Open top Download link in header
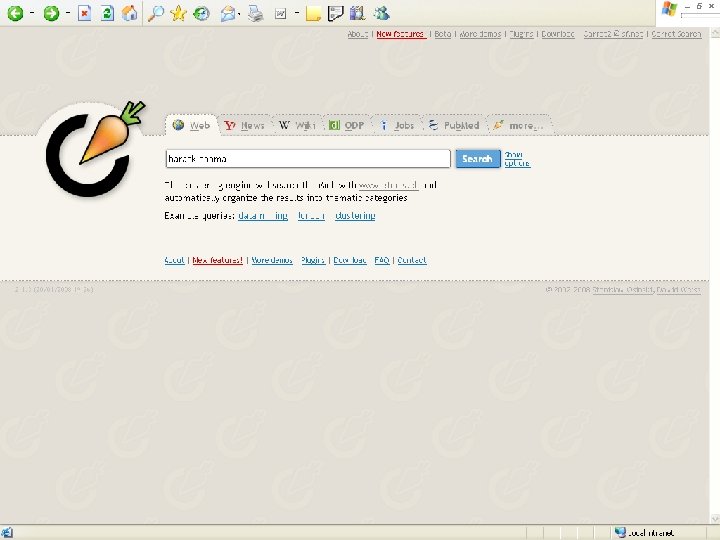The width and height of the screenshot is (720, 540). 558,34
